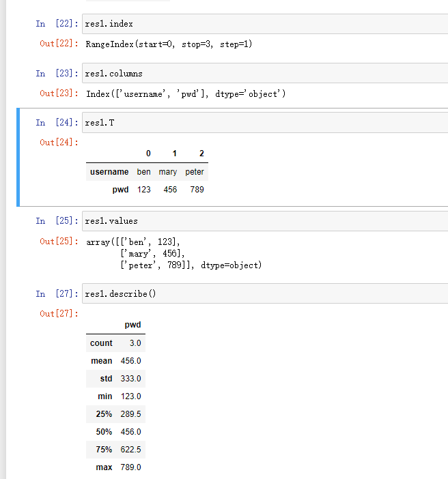Focus the res1.T code cell
This screenshot has width=448, height=479.
(x=264, y=123)
